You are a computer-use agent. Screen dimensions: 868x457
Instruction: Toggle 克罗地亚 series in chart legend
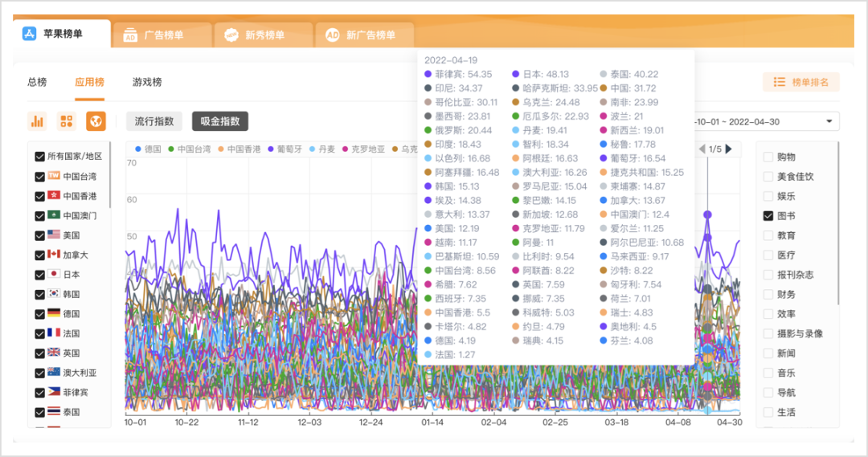pyautogui.click(x=364, y=149)
